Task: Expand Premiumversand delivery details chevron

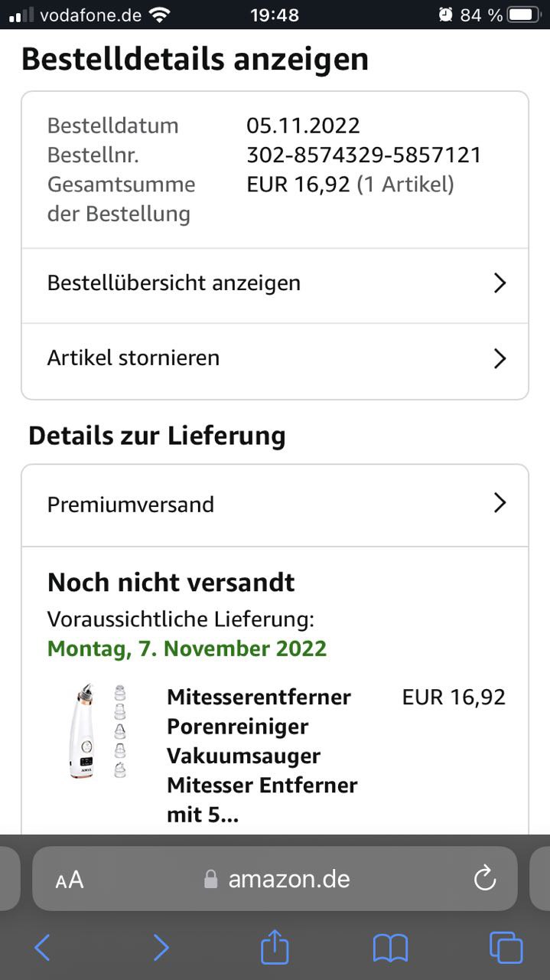Action: [x=500, y=503]
